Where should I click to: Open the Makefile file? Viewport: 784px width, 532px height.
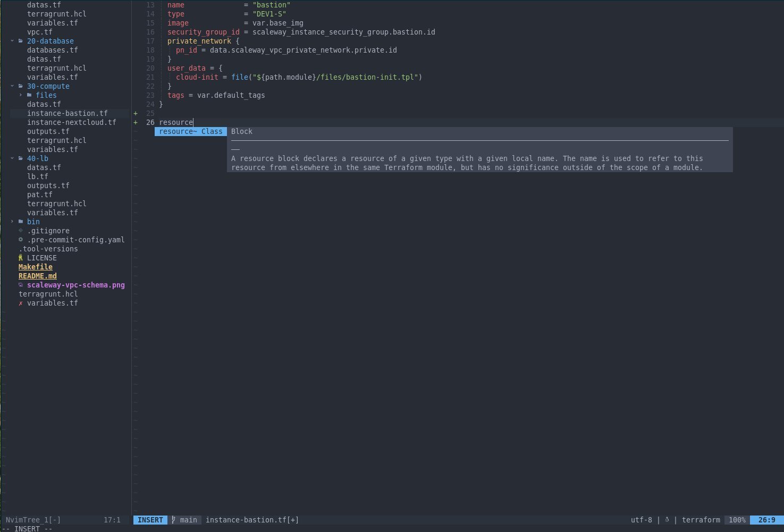click(35, 267)
